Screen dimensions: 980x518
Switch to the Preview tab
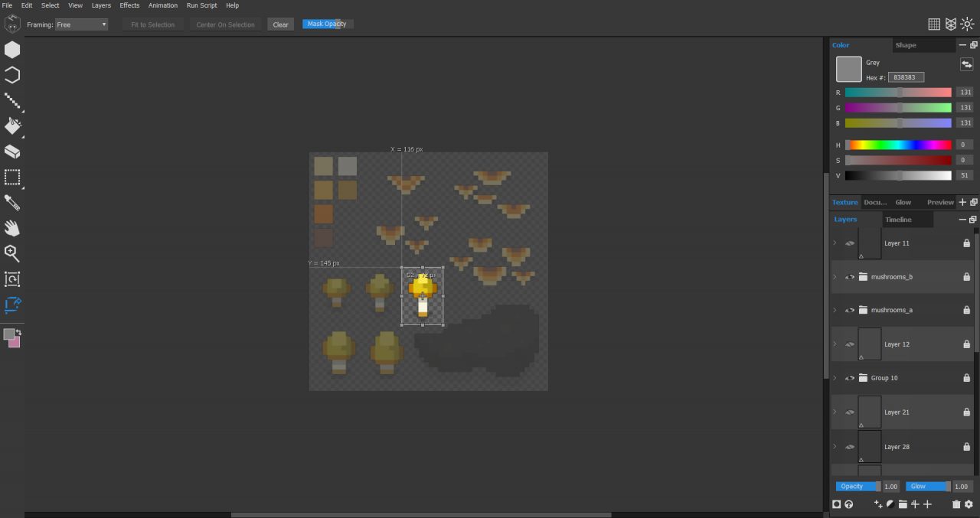tap(940, 202)
